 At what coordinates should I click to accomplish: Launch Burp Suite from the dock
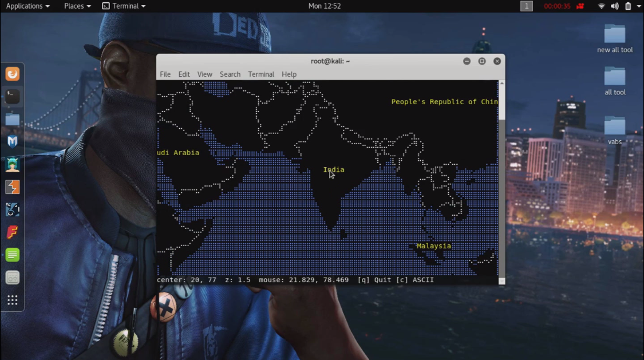(x=13, y=187)
